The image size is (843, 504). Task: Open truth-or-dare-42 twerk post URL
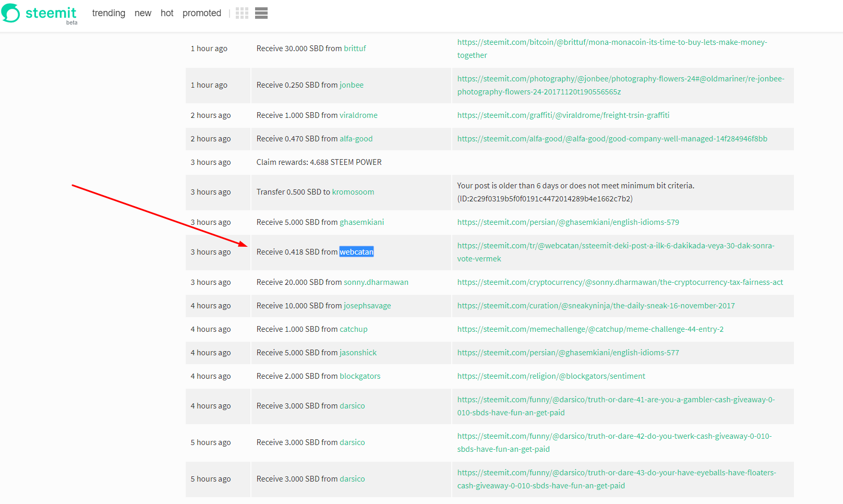tap(615, 442)
